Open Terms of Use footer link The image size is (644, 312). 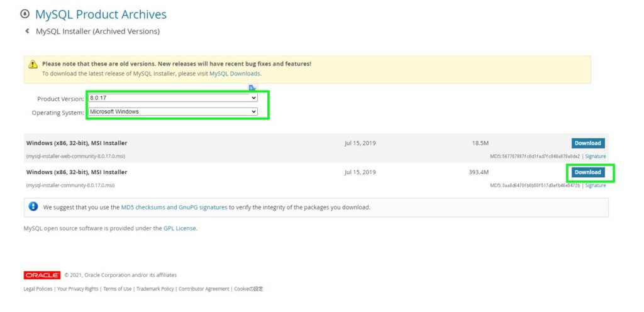pos(118,289)
